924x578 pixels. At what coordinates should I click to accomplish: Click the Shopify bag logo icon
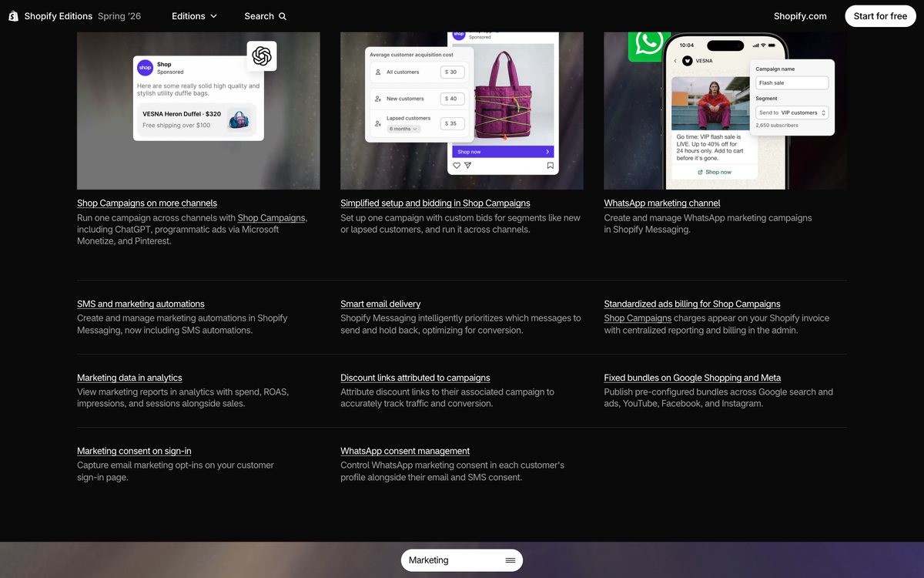pyautogui.click(x=13, y=16)
